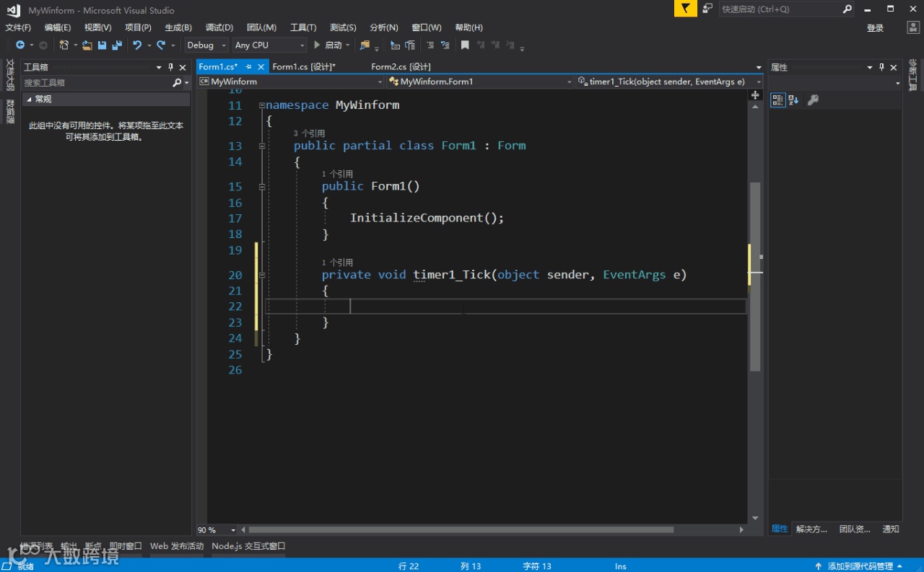This screenshot has width=924, height=572.
Task: Open the 编辑(E) menu
Action: (x=58, y=27)
